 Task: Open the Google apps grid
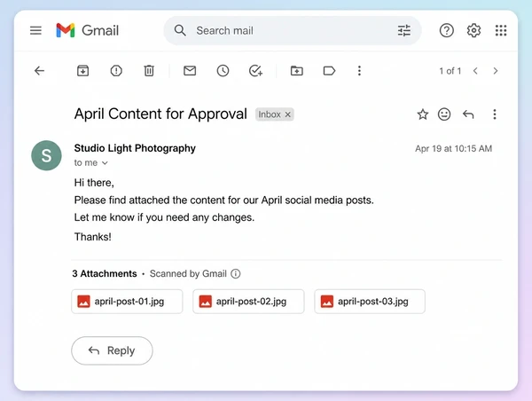click(501, 30)
